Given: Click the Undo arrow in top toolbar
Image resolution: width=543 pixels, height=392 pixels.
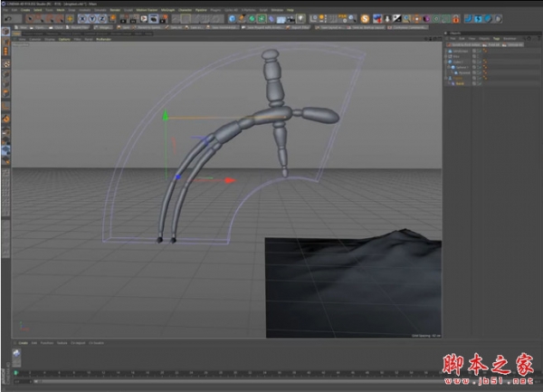Looking at the screenshot, I should [x=7, y=18].
